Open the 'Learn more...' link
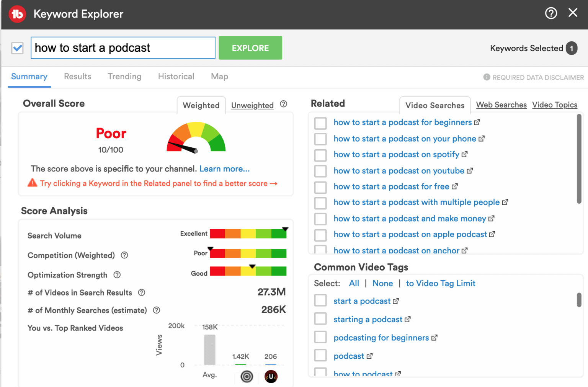The image size is (588, 387). pyautogui.click(x=224, y=168)
